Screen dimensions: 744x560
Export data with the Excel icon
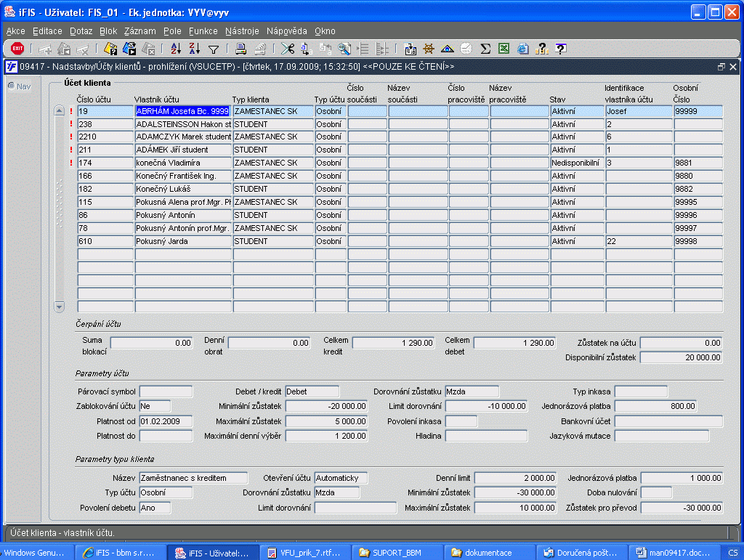click(x=504, y=49)
